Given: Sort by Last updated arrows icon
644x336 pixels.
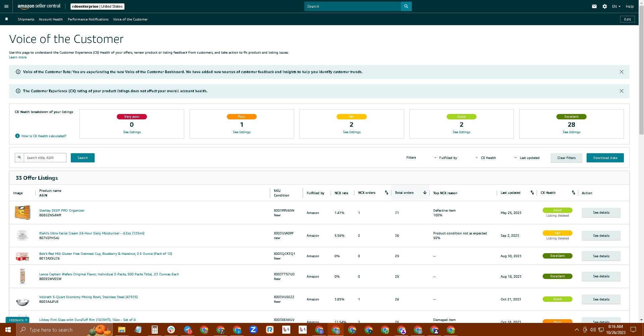Looking at the screenshot, I should point(532,192).
